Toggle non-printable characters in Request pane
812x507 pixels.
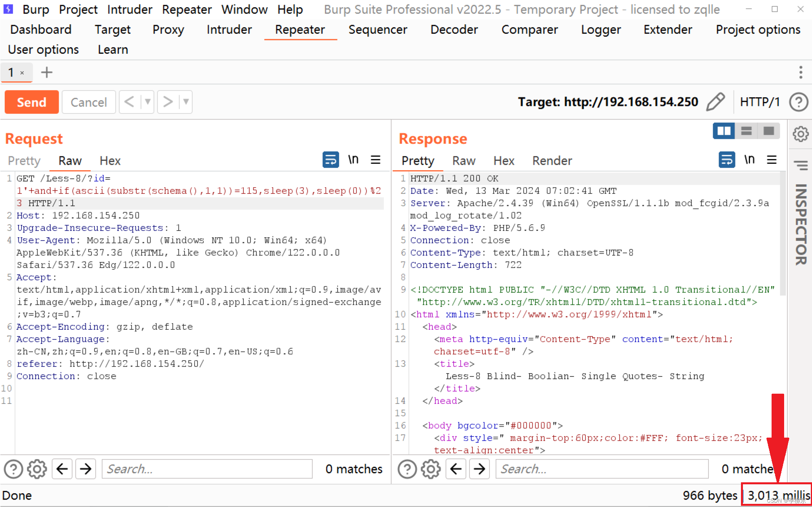tap(353, 160)
